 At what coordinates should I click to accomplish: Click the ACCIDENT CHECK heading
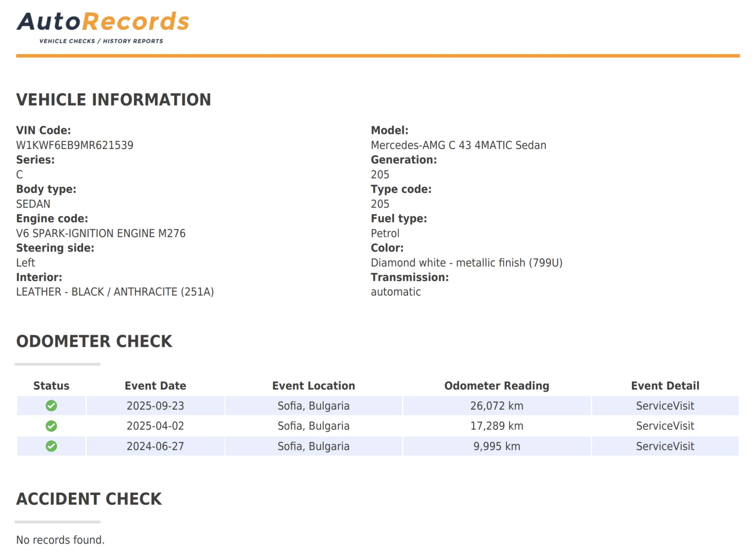coord(89,499)
